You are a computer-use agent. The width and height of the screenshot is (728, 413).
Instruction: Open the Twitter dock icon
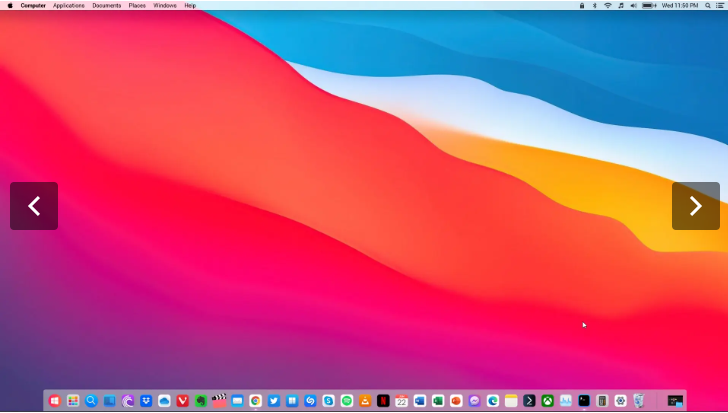tap(274, 401)
